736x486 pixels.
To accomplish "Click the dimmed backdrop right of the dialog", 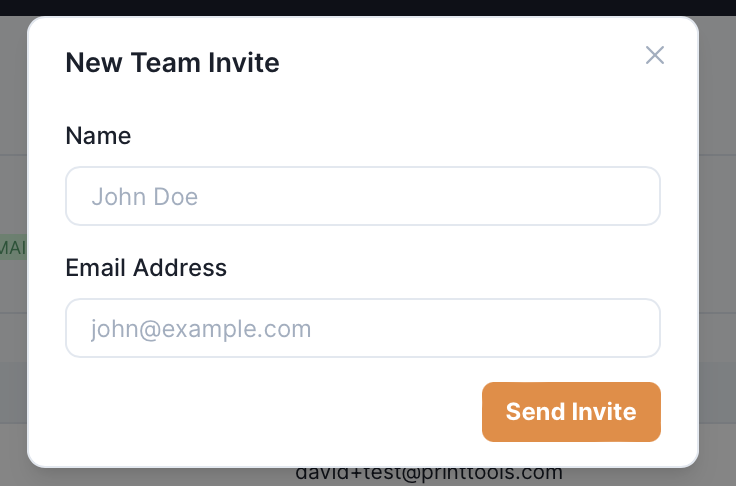I will (x=717, y=250).
